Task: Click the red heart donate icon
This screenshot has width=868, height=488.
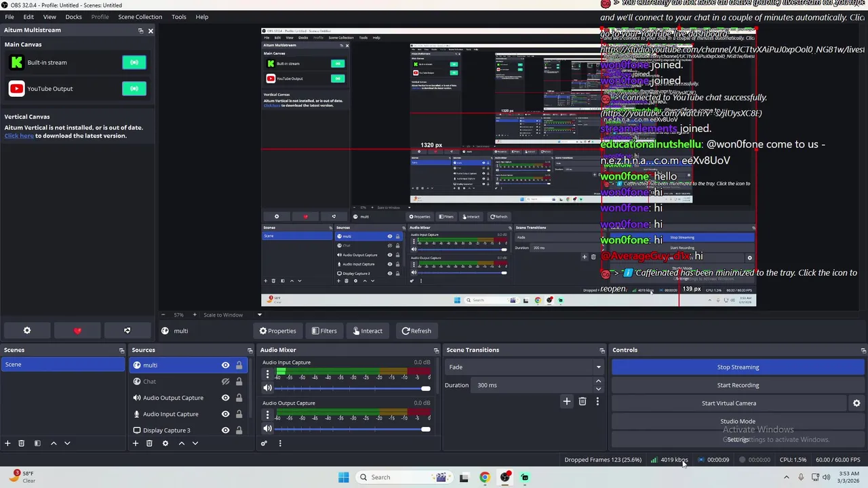Action: click(77, 331)
